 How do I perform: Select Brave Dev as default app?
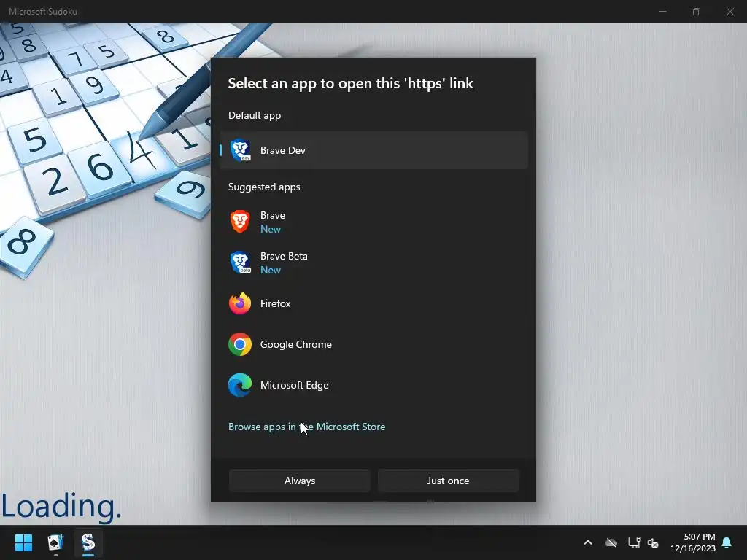(x=374, y=150)
